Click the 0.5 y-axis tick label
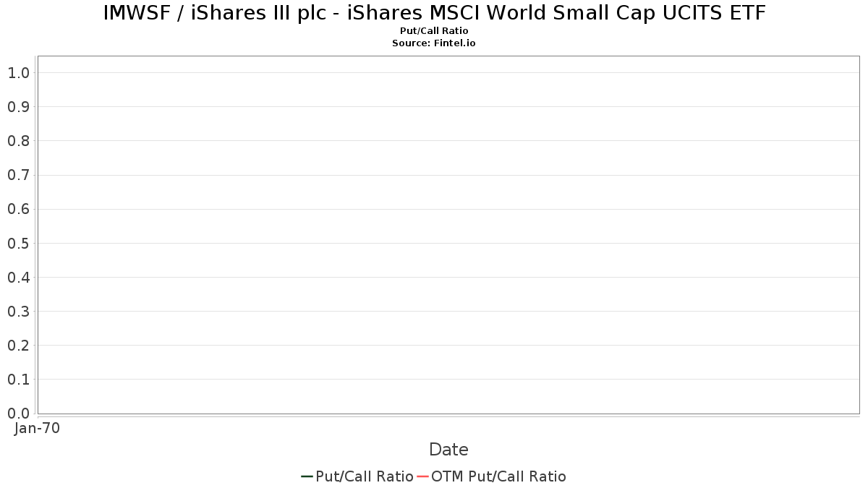Viewport: 868px width, 488px height. pyautogui.click(x=19, y=244)
